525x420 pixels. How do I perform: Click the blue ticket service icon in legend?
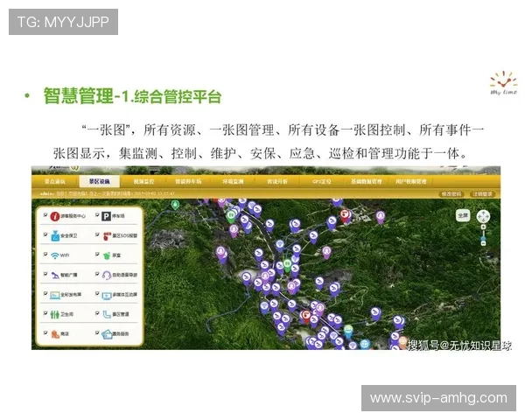click(107, 334)
